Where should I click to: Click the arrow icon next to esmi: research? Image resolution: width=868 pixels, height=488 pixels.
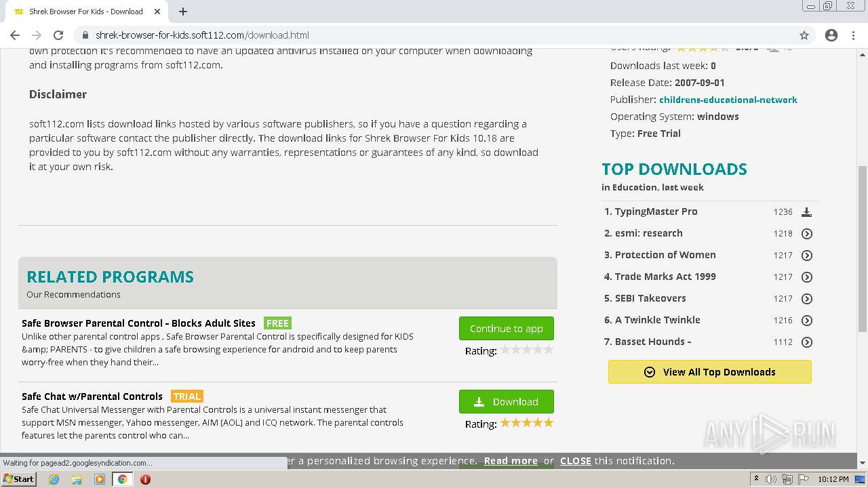[807, 234]
